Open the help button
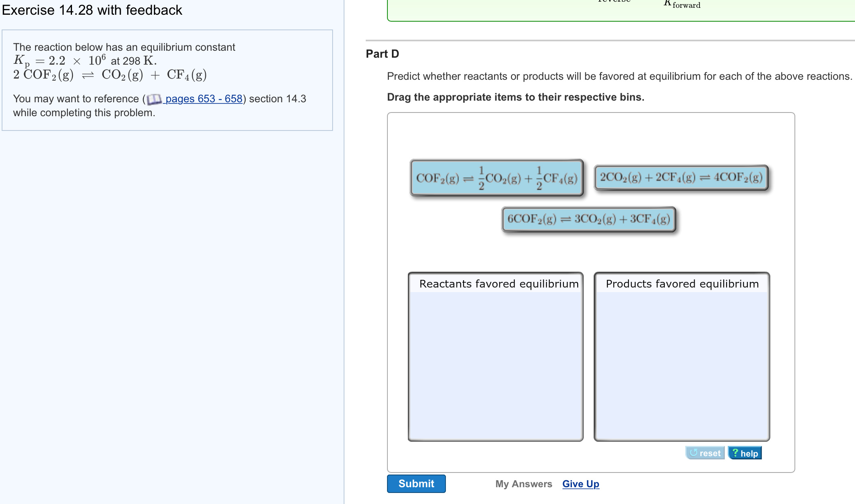 (745, 453)
